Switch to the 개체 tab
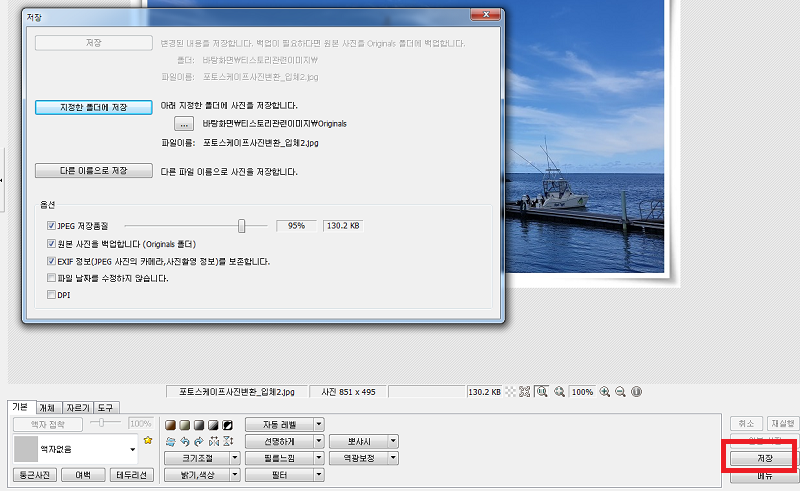 click(47, 408)
